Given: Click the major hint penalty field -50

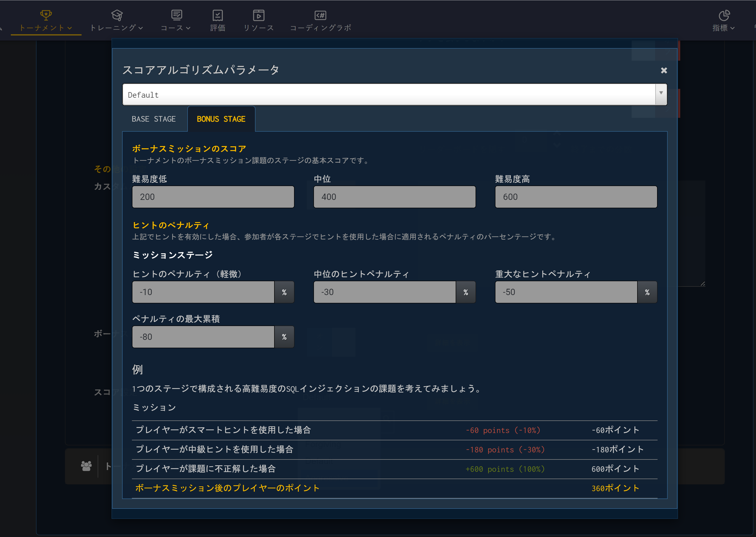Looking at the screenshot, I should click(x=566, y=292).
